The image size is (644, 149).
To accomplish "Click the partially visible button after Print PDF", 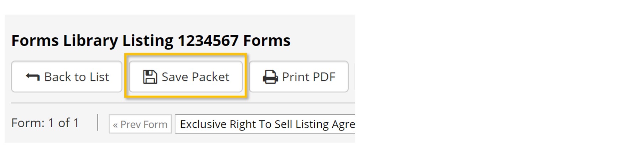I will coord(354,77).
